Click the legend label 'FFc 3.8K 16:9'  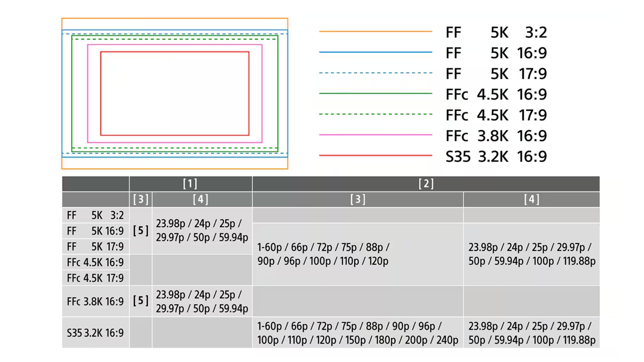[496, 136]
